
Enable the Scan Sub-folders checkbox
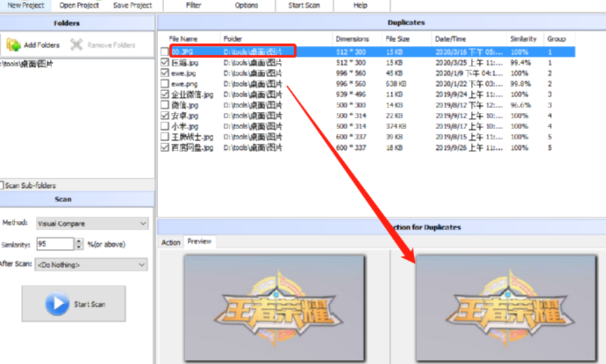pyautogui.click(x=2, y=186)
